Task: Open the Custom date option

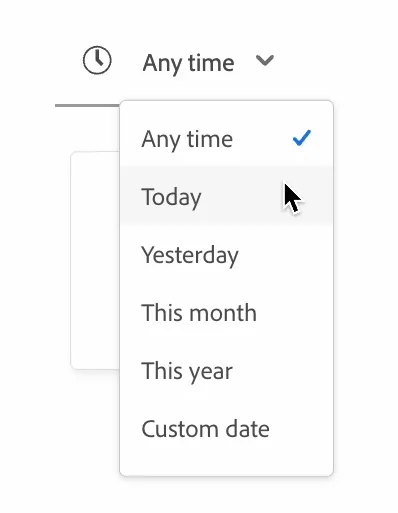Action: pyautogui.click(x=226, y=429)
